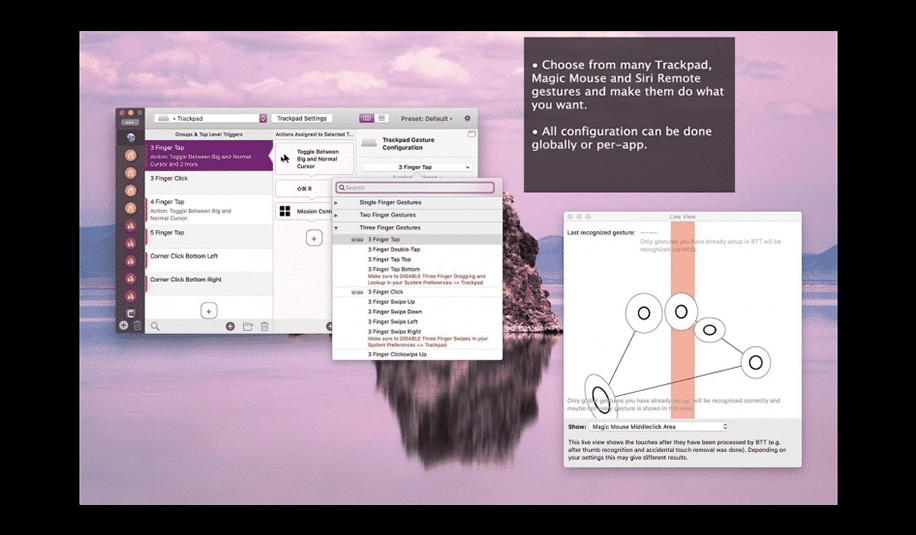This screenshot has width=916, height=535.
Task: Select the ⌥⌘R shortcut action
Action: pyautogui.click(x=304, y=189)
